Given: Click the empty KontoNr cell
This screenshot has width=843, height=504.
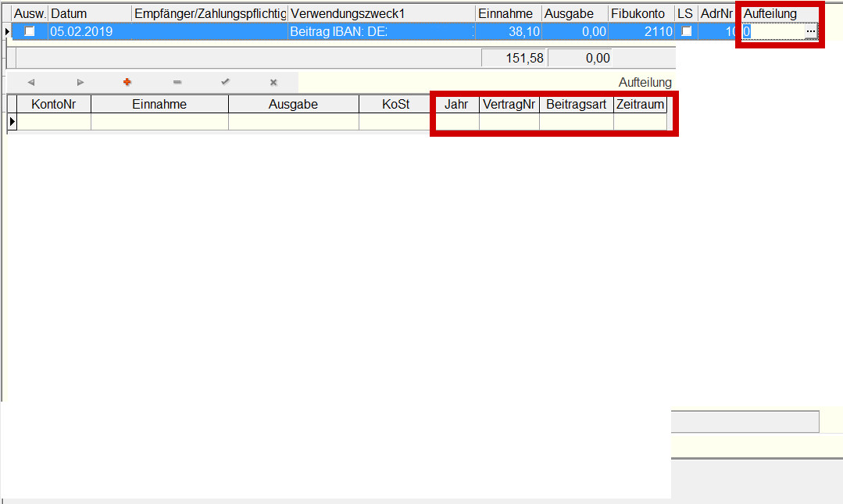Looking at the screenshot, I should [53, 122].
